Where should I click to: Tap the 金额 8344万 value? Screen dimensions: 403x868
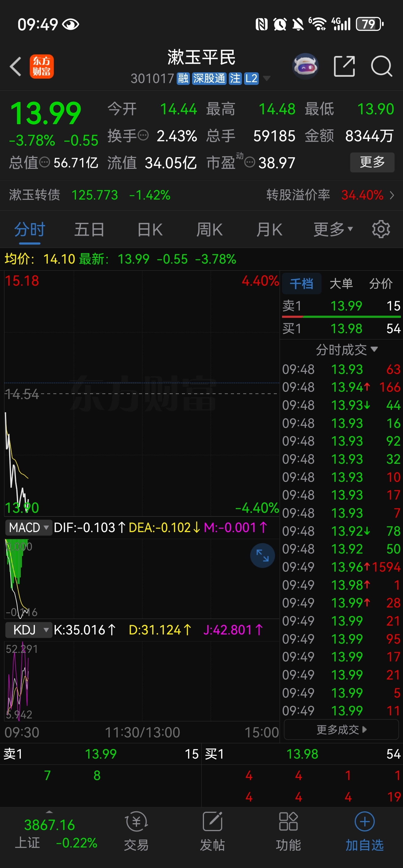tap(369, 136)
